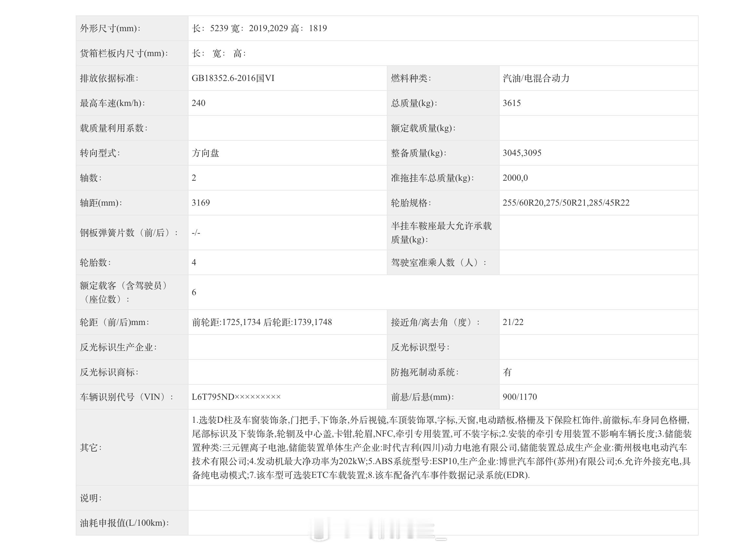
Task: Select the overhang value 900/1170
Action: click(x=520, y=397)
